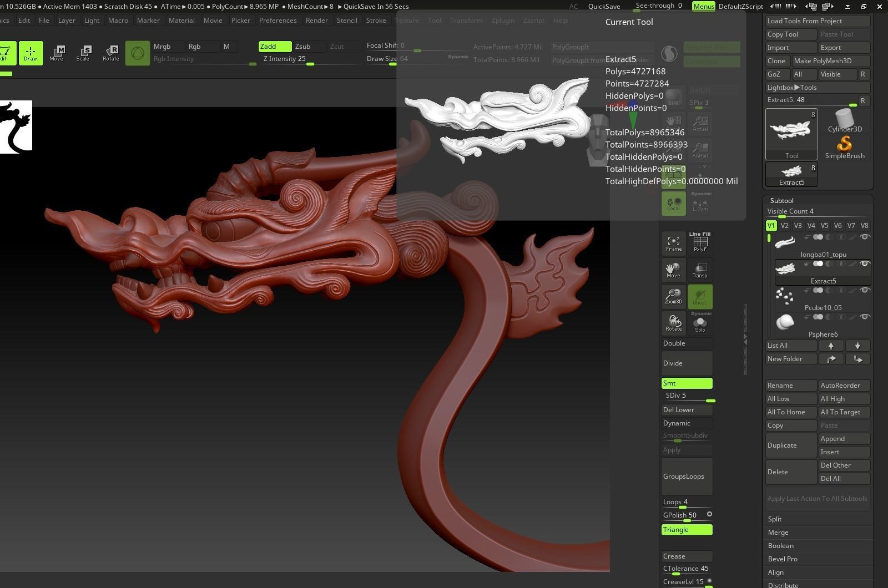Click the Make PolyMesh3D button

[831, 61]
